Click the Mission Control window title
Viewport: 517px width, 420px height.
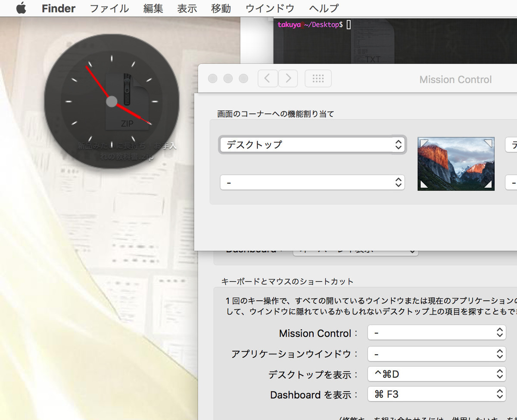455,80
